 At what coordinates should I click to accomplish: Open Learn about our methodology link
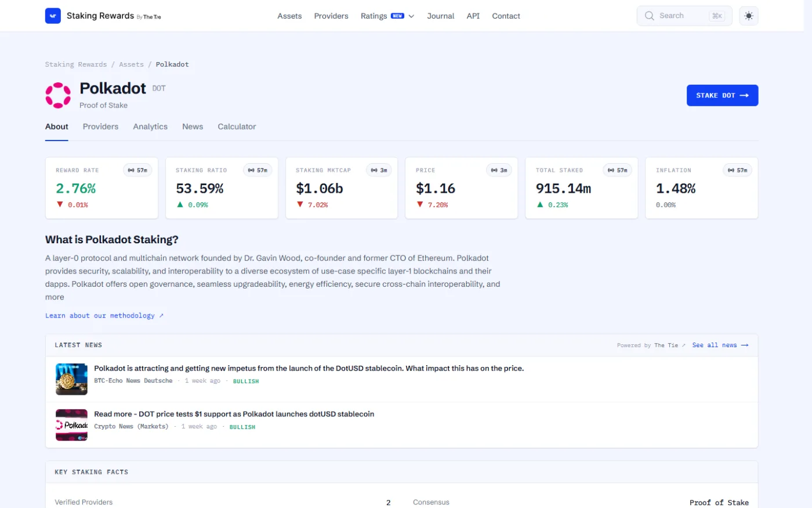click(x=104, y=316)
